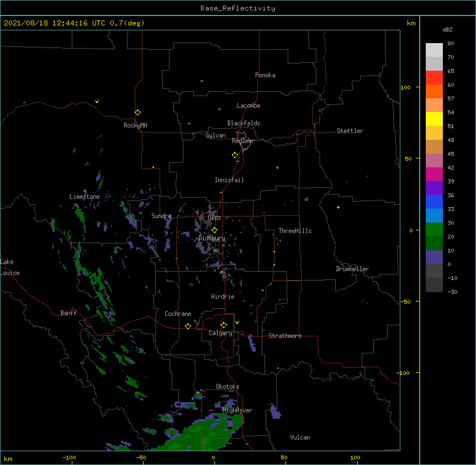Click the Ponoka city label
The height and width of the screenshot is (465, 476).
point(265,75)
